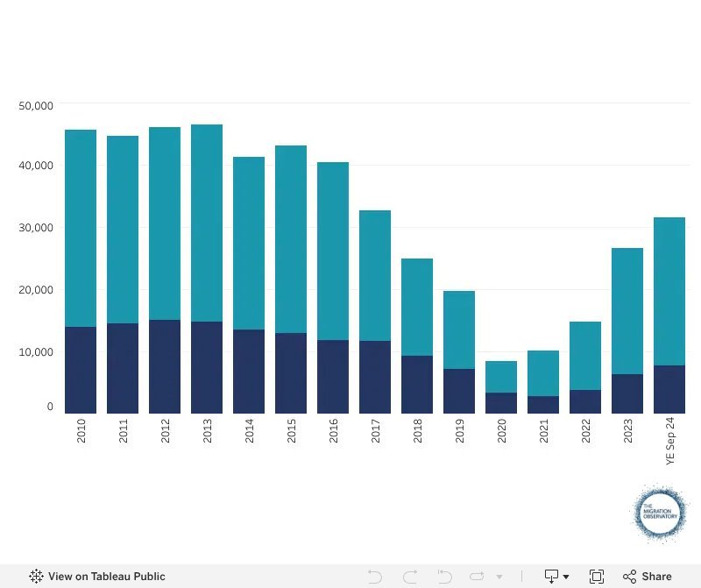Click the teal segment of 2015 bar
The width and height of the screenshot is (701, 588).
[x=291, y=239]
